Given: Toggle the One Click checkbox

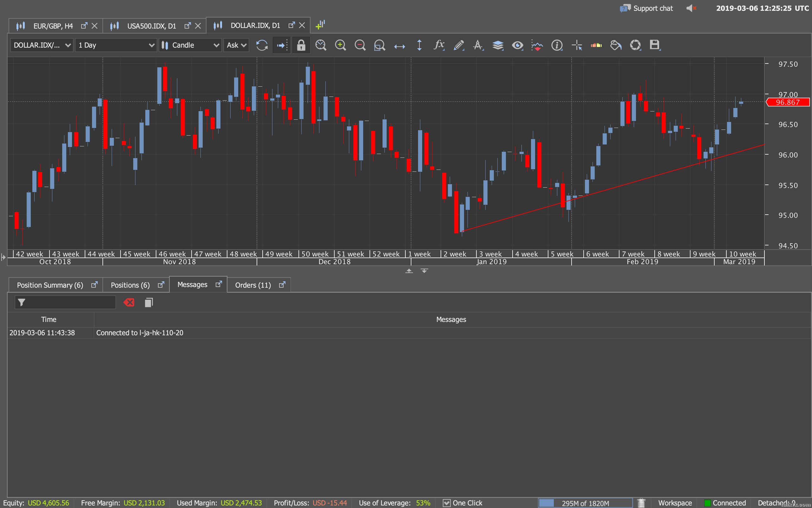Looking at the screenshot, I should (x=446, y=503).
